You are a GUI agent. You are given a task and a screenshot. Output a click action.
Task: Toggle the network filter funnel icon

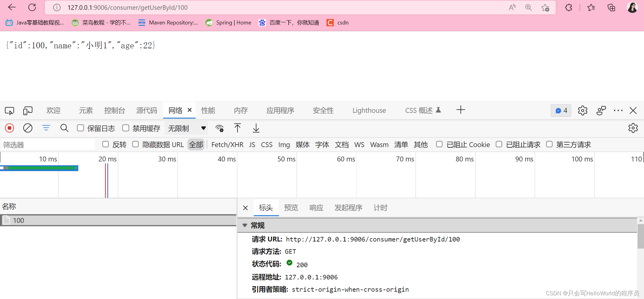[x=46, y=128]
